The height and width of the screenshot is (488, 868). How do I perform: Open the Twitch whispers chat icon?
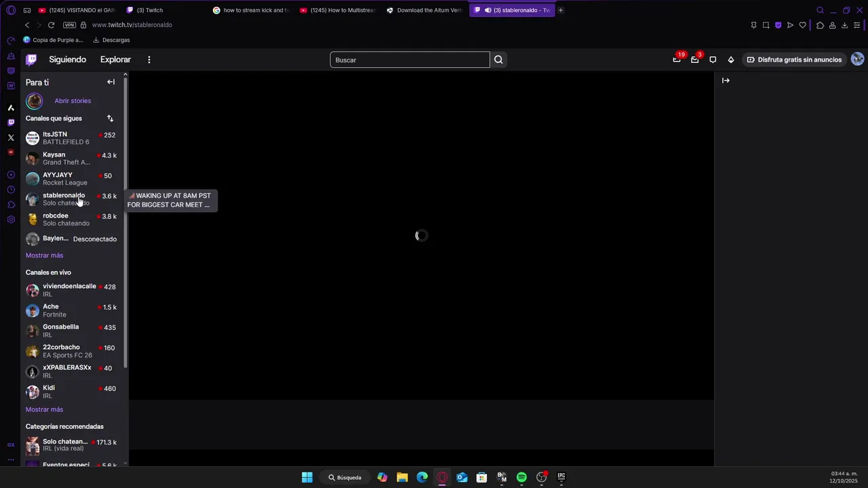(x=713, y=60)
